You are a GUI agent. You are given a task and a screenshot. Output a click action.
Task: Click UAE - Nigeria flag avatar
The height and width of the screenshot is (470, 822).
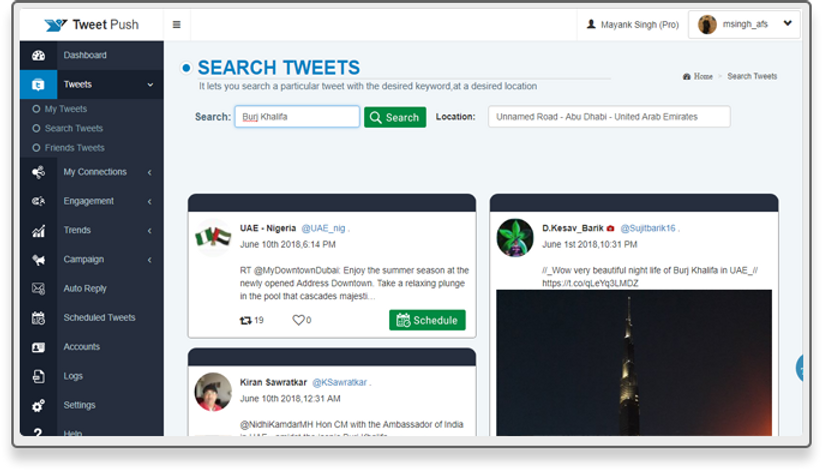[x=213, y=237]
